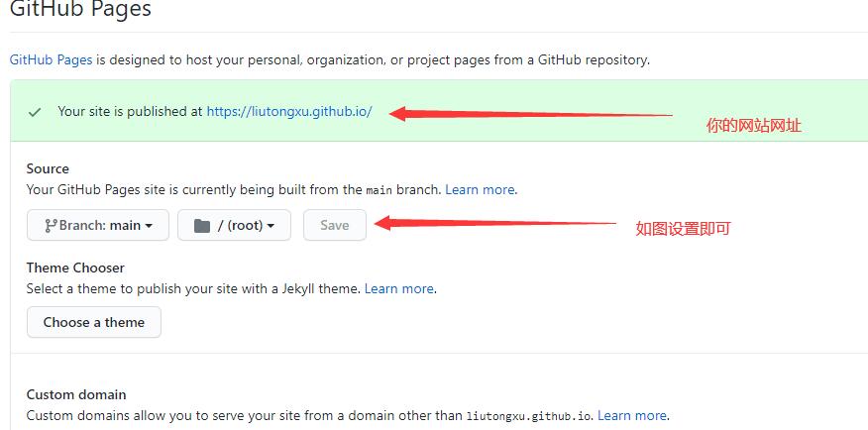Open Learn more link about Jekyll themes

tap(399, 289)
